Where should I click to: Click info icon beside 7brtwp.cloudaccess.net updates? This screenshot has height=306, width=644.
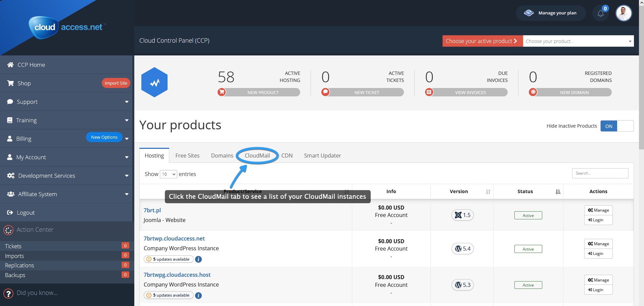click(x=198, y=259)
